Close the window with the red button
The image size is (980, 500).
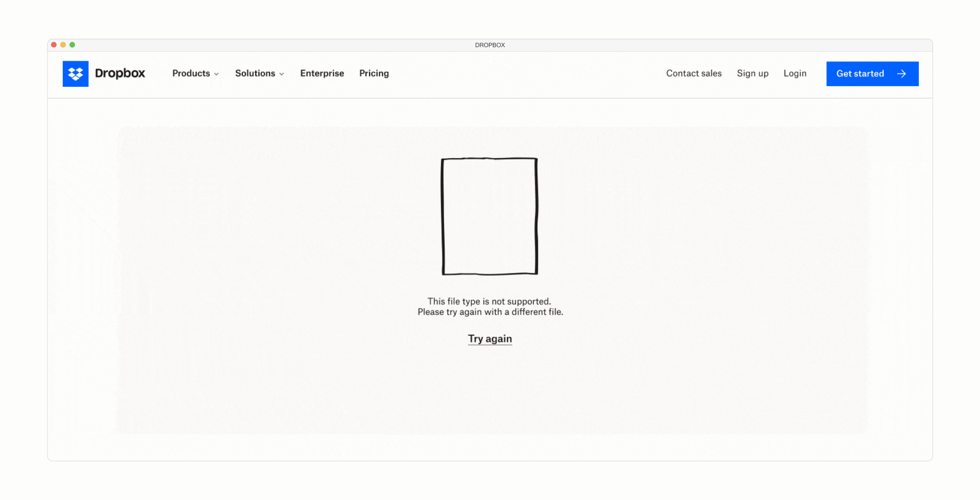pyautogui.click(x=54, y=45)
